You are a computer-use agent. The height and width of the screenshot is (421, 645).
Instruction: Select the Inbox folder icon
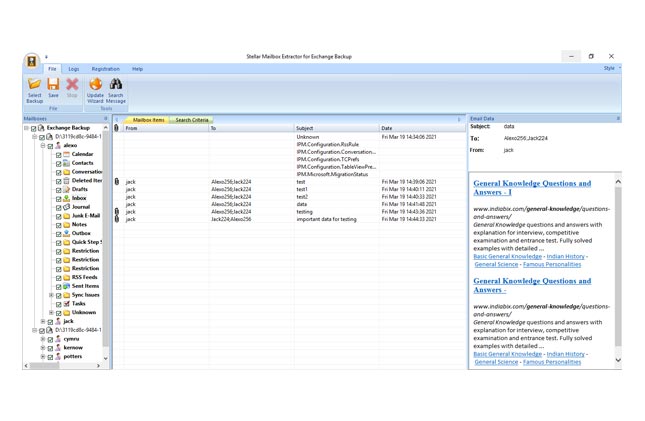point(66,198)
